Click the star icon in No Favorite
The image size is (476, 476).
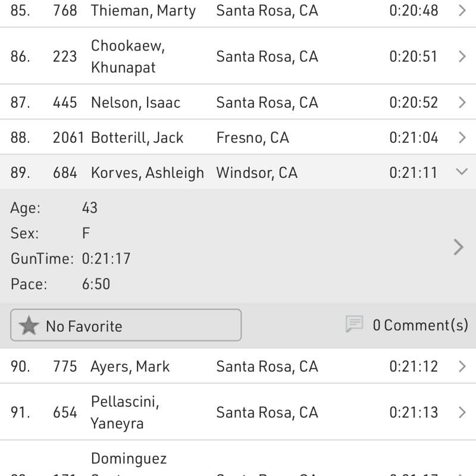tap(29, 325)
